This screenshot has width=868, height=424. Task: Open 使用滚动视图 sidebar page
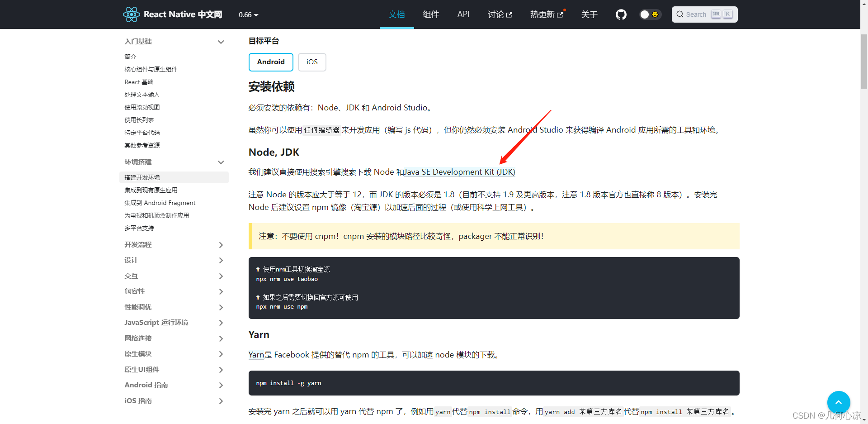pos(142,107)
